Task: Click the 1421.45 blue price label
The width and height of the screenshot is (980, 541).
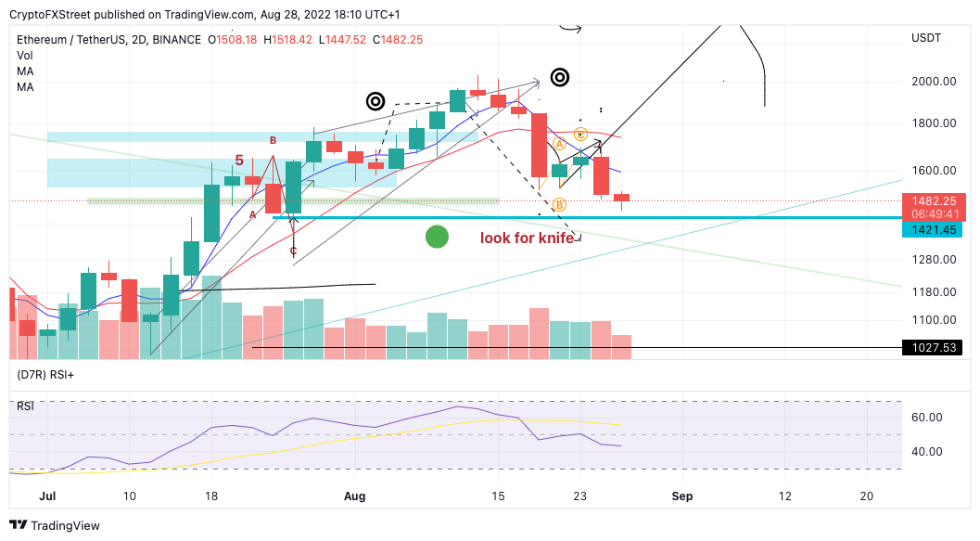Action: 933,230
